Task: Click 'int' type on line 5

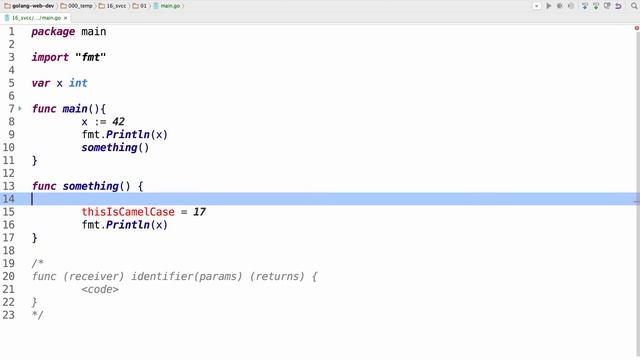Action: pos(78,83)
